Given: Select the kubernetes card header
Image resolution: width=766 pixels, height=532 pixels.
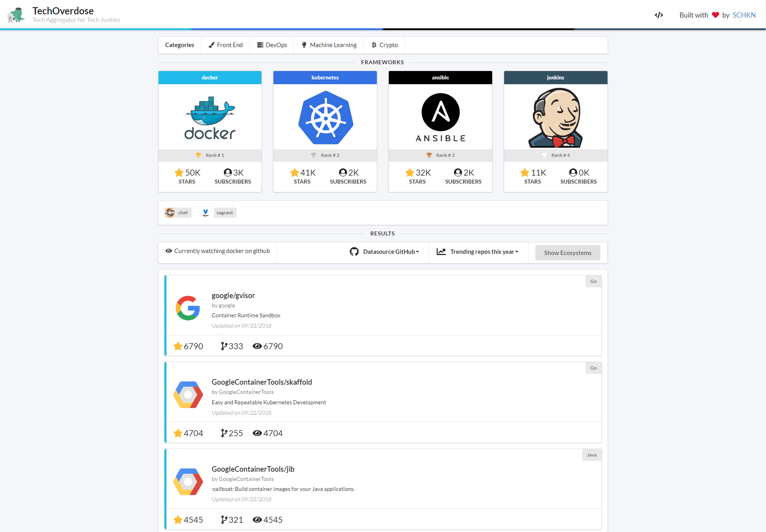Looking at the screenshot, I should [325, 78].
